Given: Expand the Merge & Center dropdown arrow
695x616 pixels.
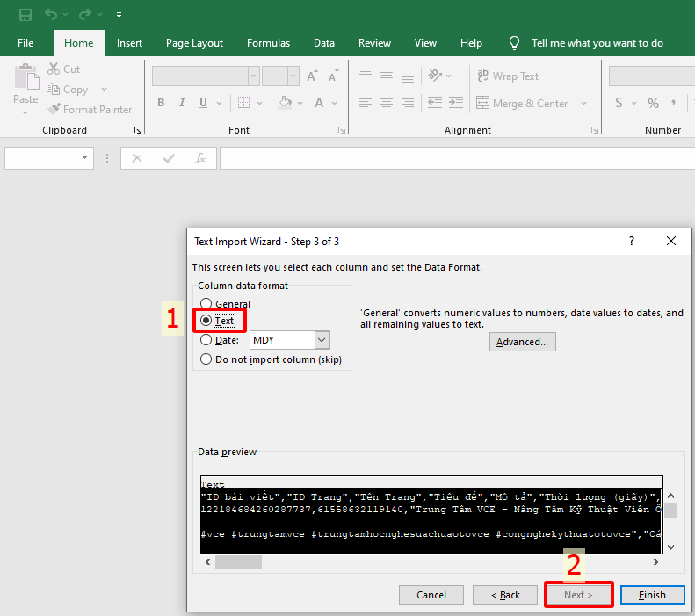Looking at the screenshot, I should pos(583,104).
